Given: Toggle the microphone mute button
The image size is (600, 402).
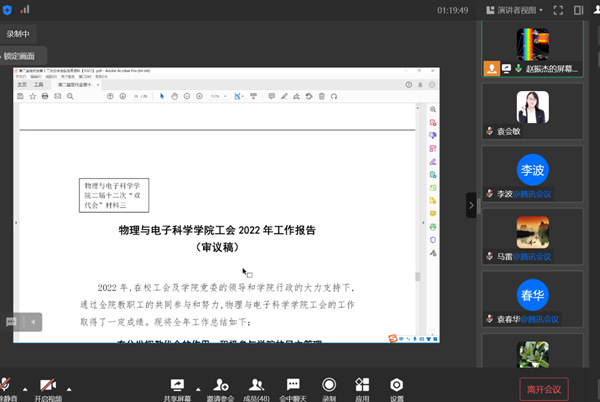Looking at the screenshot, I should coord(6,384).
